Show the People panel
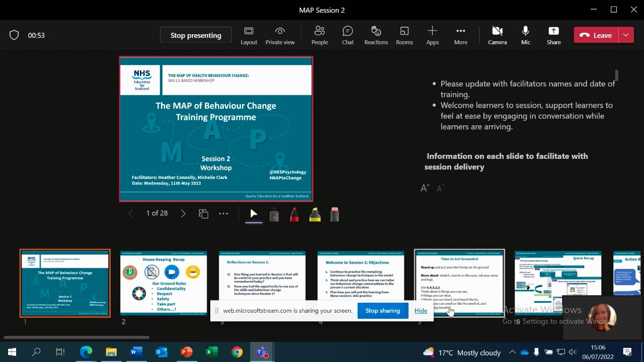The height and width of the screenshot is (362, 644). pos(319,35)
